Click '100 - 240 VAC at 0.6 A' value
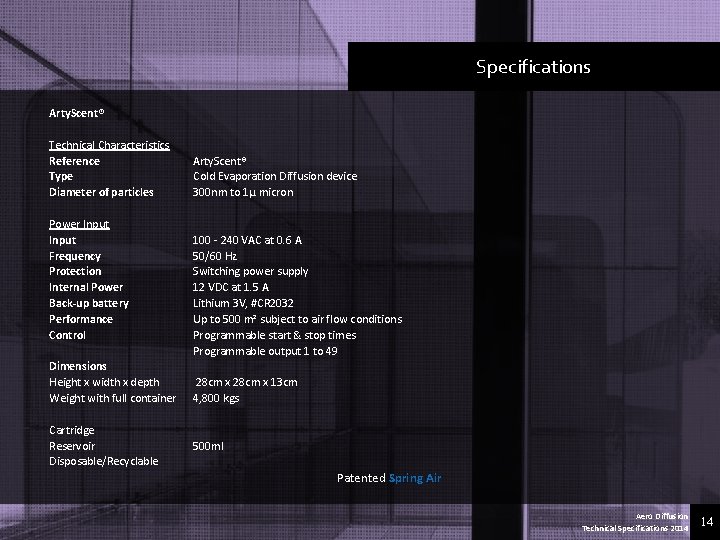Viewport: 720px width, 540px height. pos(247,240)
